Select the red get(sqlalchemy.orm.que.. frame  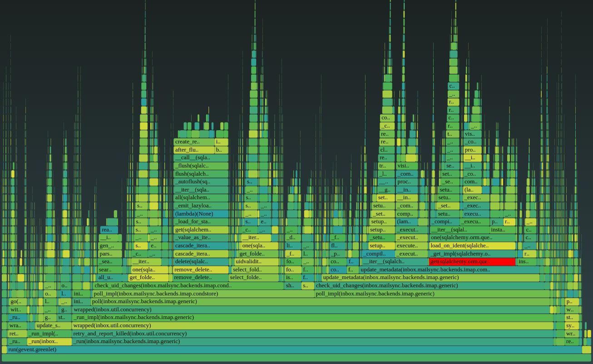[472, 261]
